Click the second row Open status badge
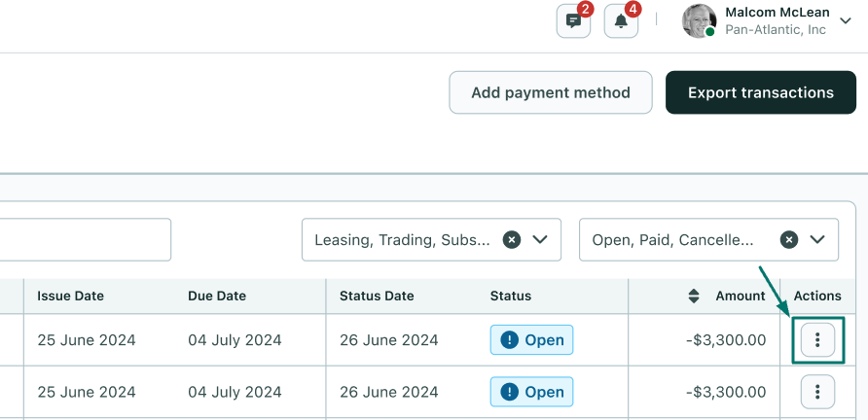868x420 pixels. tap(531, 392)
